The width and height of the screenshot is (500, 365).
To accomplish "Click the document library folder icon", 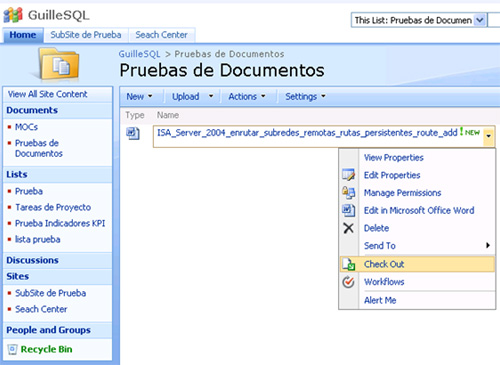I will coord(59,64).
